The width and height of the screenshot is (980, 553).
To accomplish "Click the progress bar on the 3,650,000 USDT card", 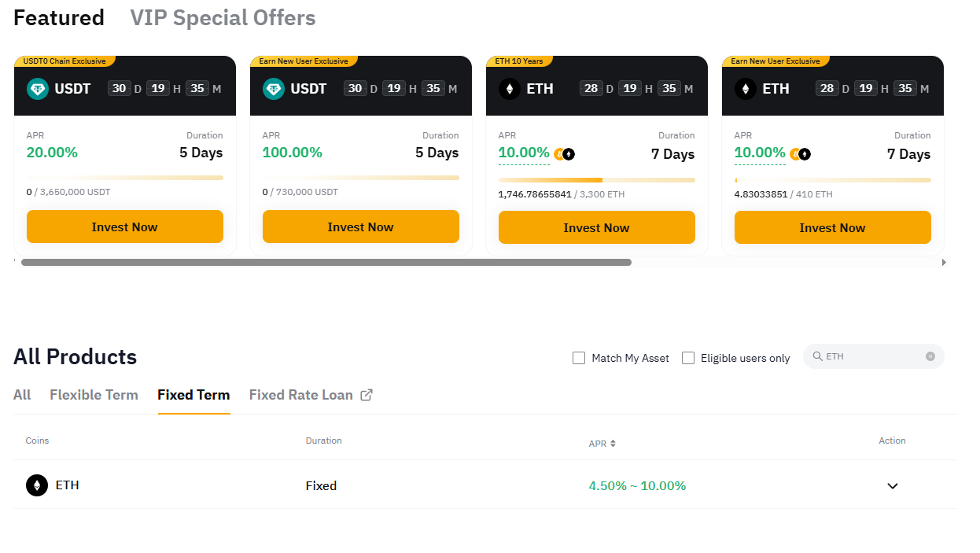I will click(x=125, y=178).
